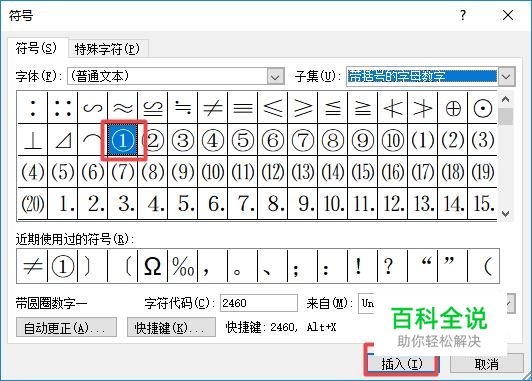
Task: Choose the '1.' full stop digit symbol
Action: click(x=62, y=204)
